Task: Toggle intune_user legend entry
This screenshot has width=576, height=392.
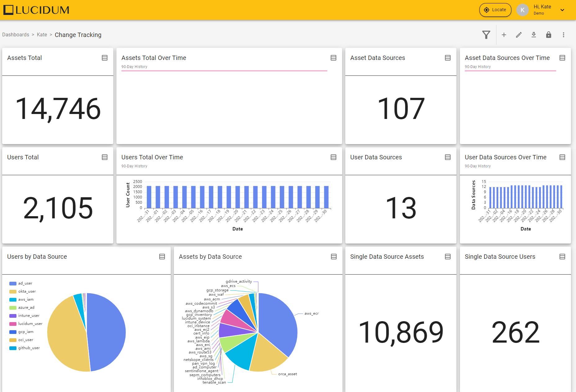Action: click(24, 316)
